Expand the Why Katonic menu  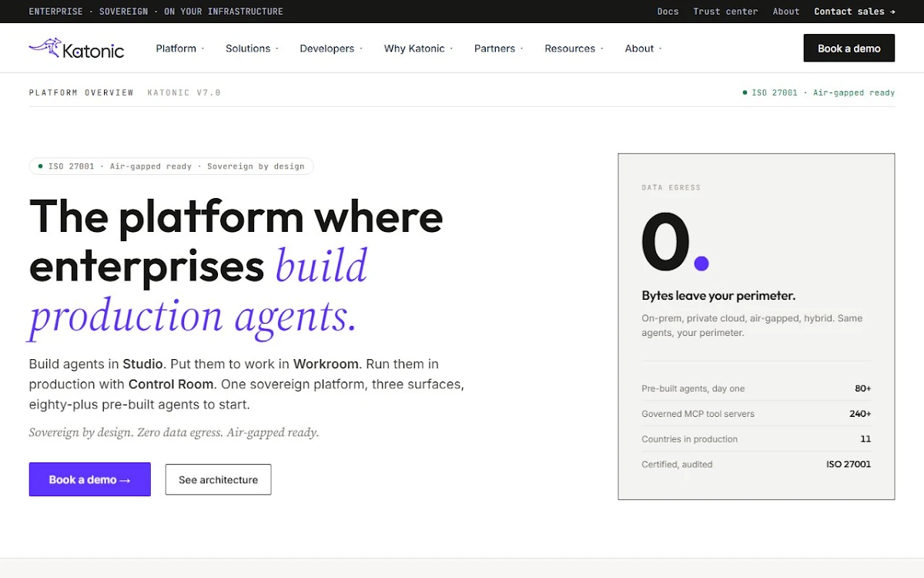coord(418,49)
